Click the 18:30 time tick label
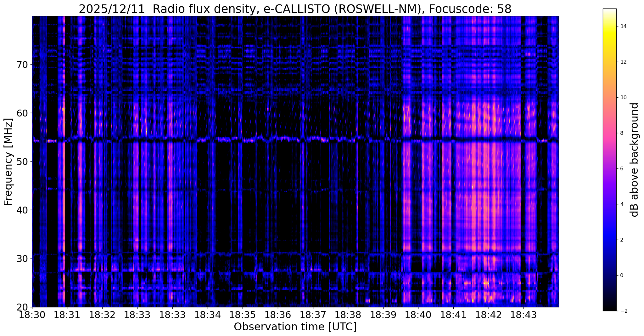 [x=32, y=315]
